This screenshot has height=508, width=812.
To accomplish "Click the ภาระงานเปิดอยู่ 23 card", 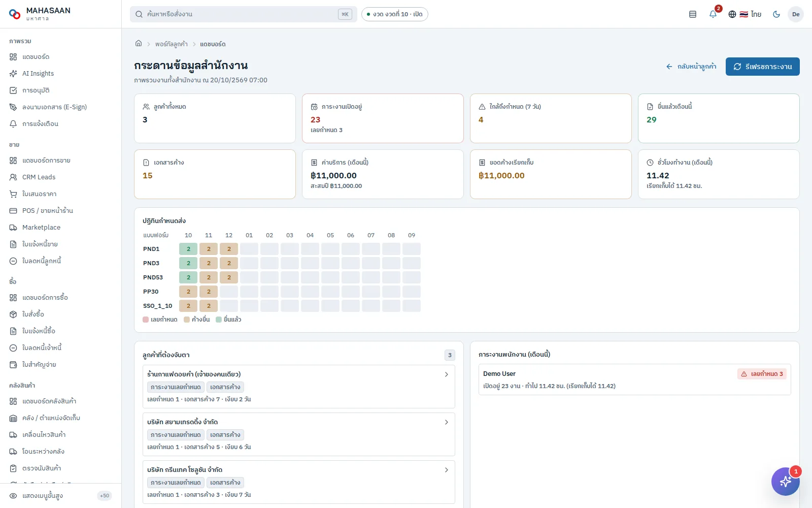I will point(383,118).
